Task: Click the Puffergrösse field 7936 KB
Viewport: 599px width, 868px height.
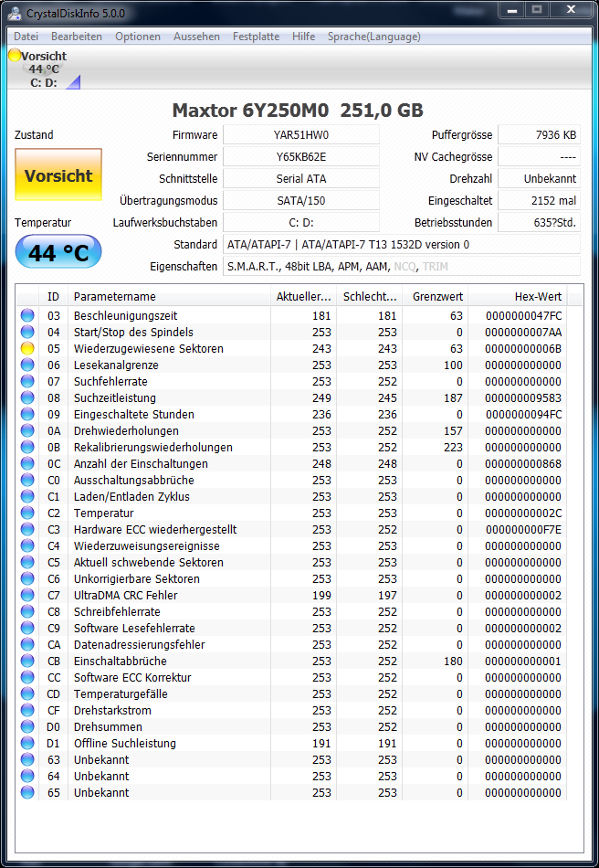Action: pos(540,134)
